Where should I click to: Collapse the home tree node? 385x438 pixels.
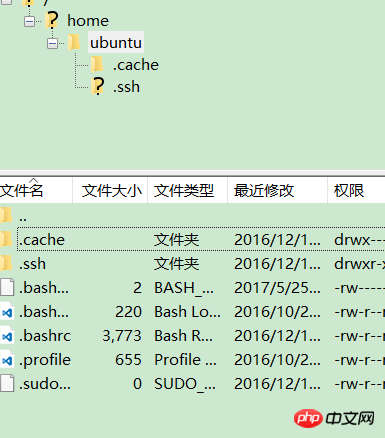[x=29, y=21]
